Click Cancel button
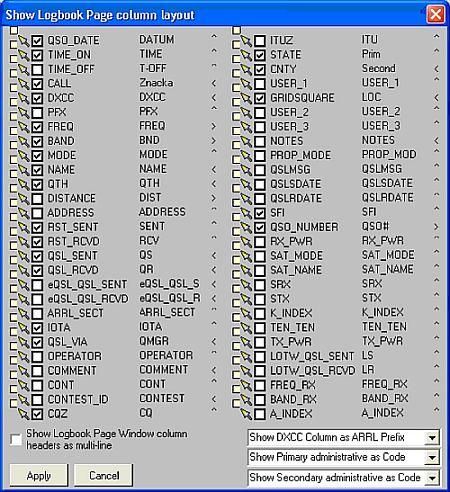The width and height of the screenshot is (450, 492). click(x=104, y=475)
